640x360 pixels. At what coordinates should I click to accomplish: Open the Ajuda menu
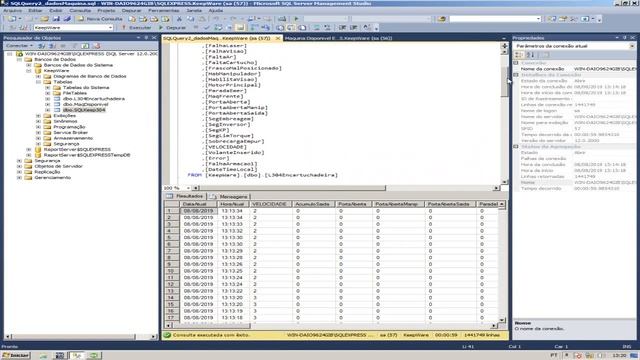click(216, 10)
